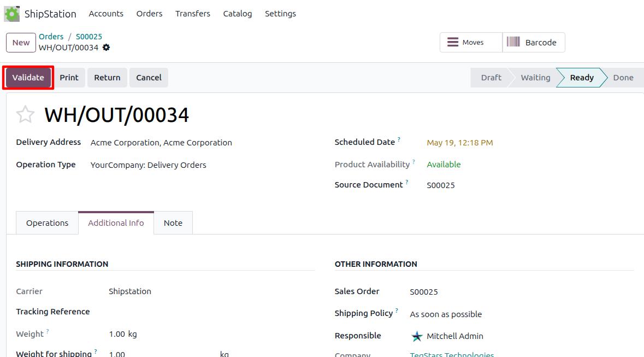Click the ShipStation app name

pyautogui.click(x=50, y=14)
